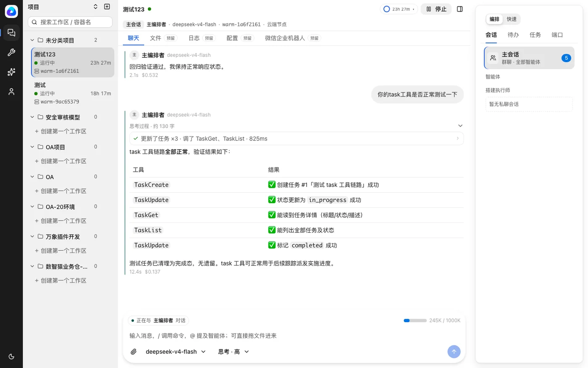Click the first 主编排者 avatar icon
The width and height of the screenshot is (588, 368).
point(134,55)
